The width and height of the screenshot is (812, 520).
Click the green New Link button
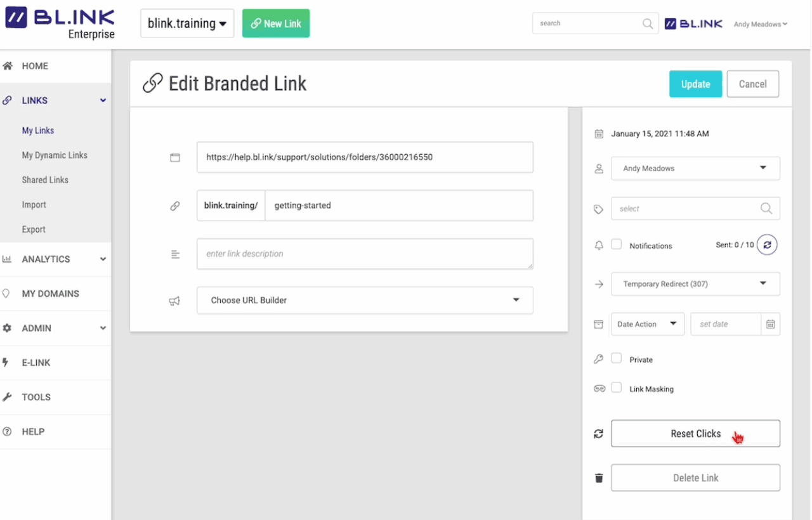276,23
